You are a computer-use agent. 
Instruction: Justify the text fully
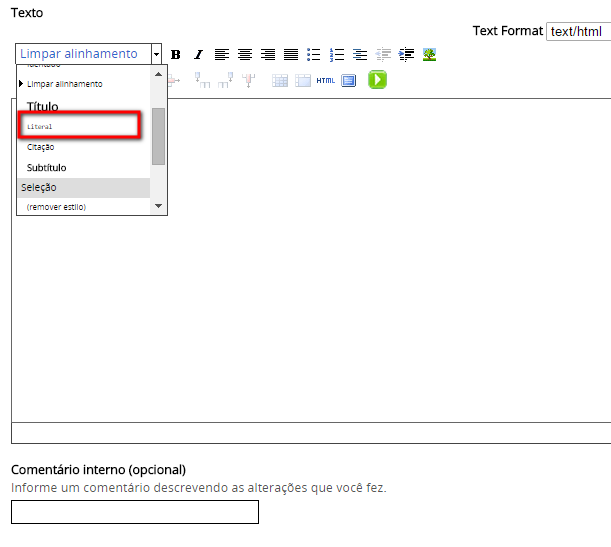291,55
